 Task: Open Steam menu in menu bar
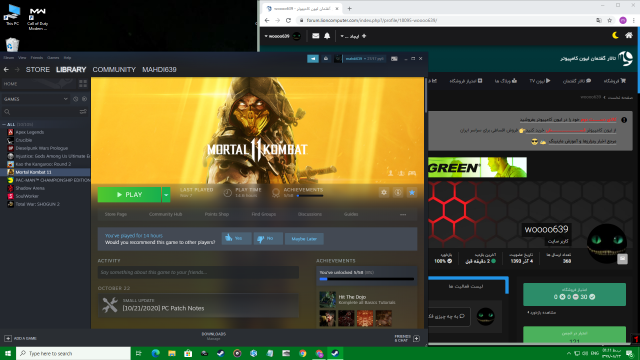tap(9, 58)
